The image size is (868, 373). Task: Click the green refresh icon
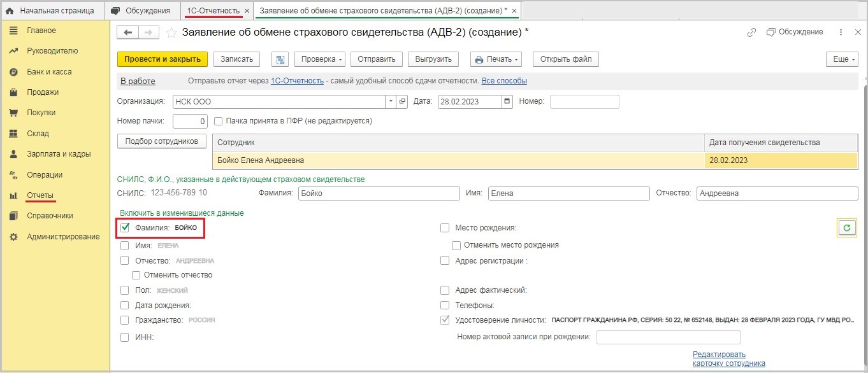[846, 228]
